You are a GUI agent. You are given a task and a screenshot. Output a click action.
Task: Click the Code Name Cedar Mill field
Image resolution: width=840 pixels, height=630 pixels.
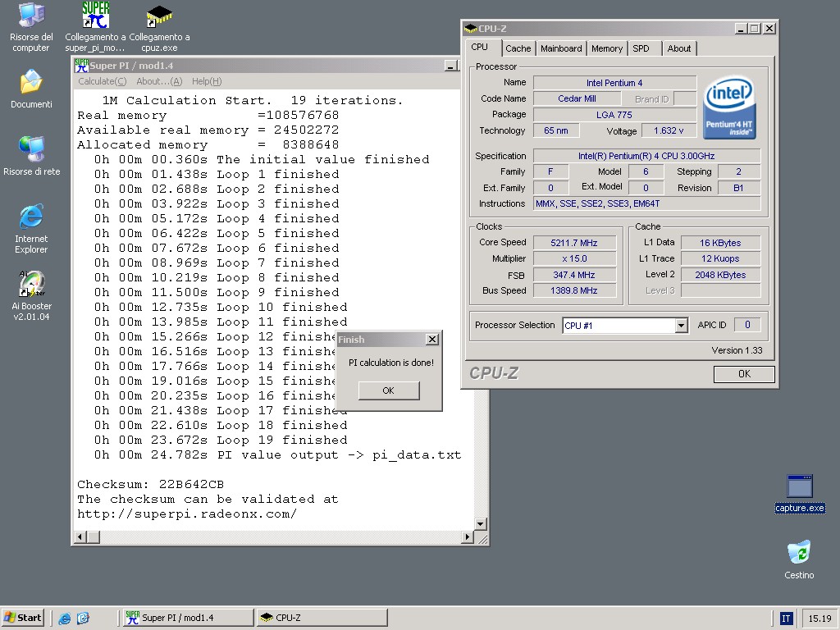577,98
